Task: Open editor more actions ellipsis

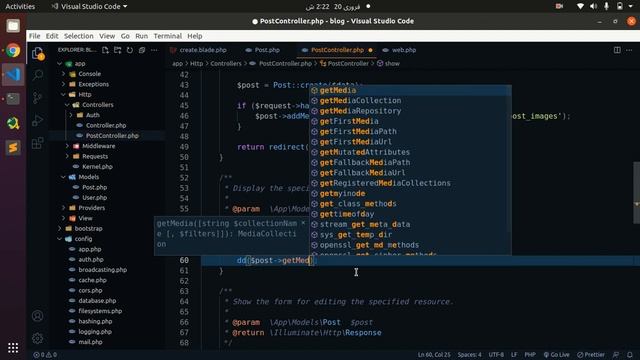Action: point(629,50)
